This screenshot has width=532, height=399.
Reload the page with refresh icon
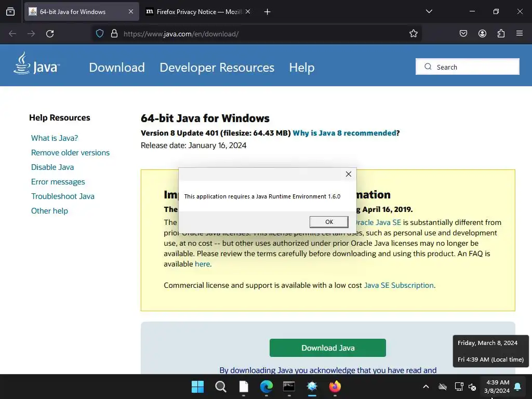pos(50,34)
